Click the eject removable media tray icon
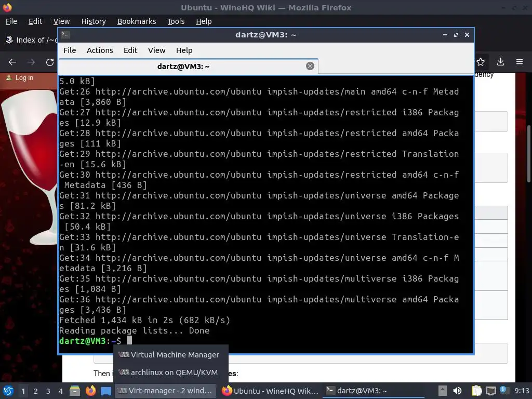The height and width of the screenshot is (399, 532). [442, 391]
